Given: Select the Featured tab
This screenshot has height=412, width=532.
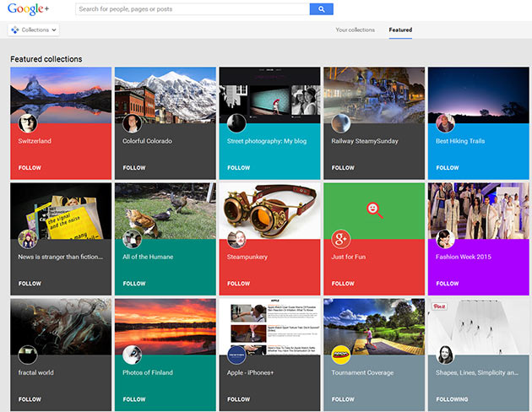Looking at the screenshot, I should click(400, 30).
